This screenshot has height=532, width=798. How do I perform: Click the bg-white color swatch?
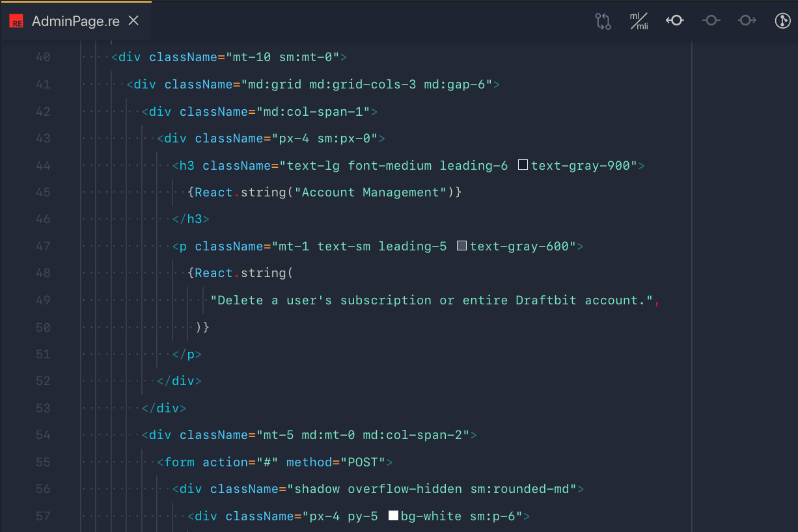point(393,516)
